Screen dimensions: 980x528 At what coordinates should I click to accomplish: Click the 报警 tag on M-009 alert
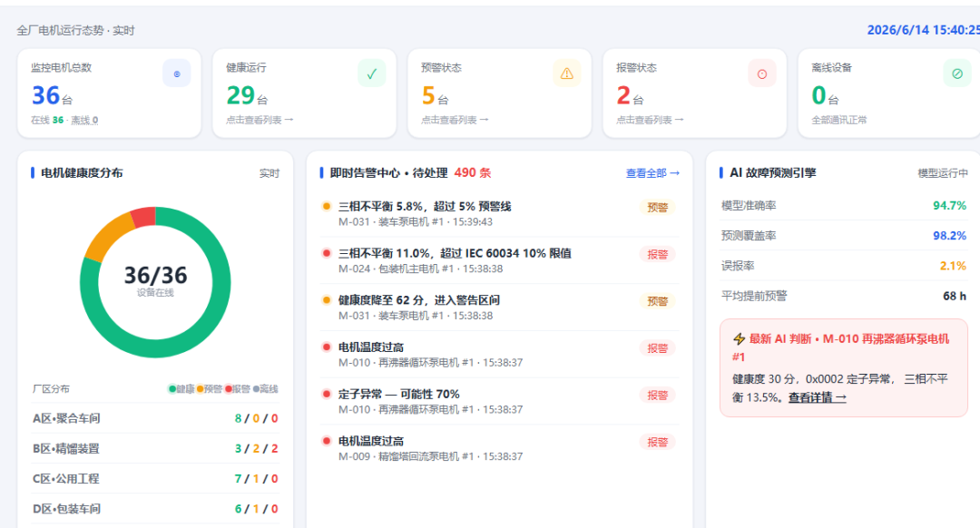(x=658, y=442)
